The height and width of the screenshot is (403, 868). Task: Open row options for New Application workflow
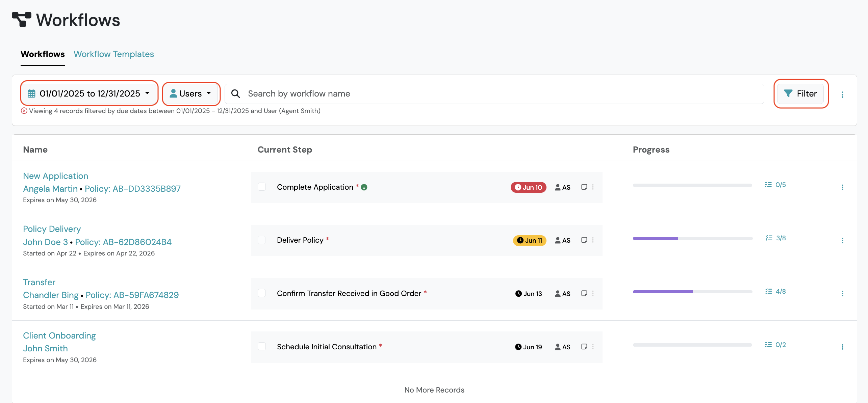(842, 187)
